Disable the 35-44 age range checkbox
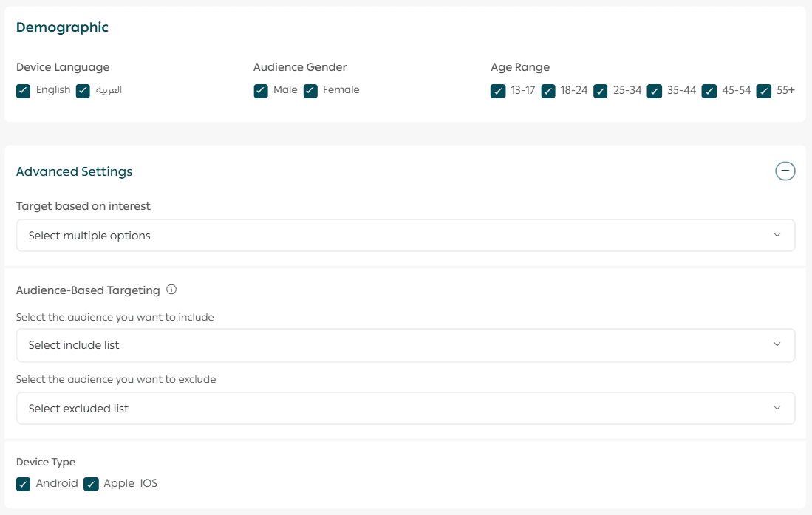 point(655,91)
